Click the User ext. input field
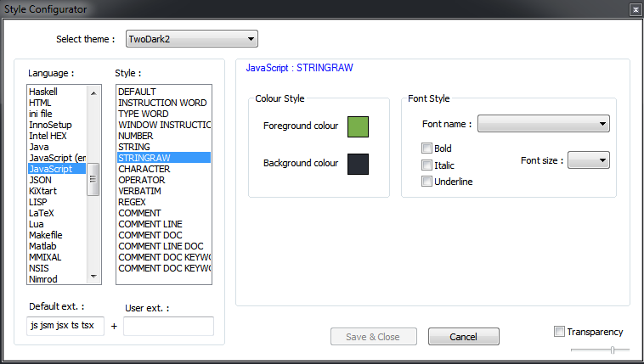This screenshot has width=644, height=364. 168,327
